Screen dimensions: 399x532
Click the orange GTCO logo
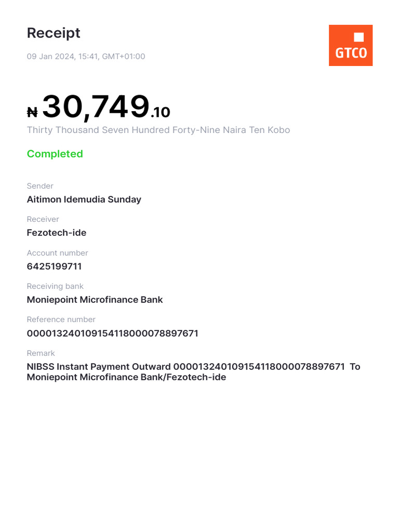tap(351, 45)
